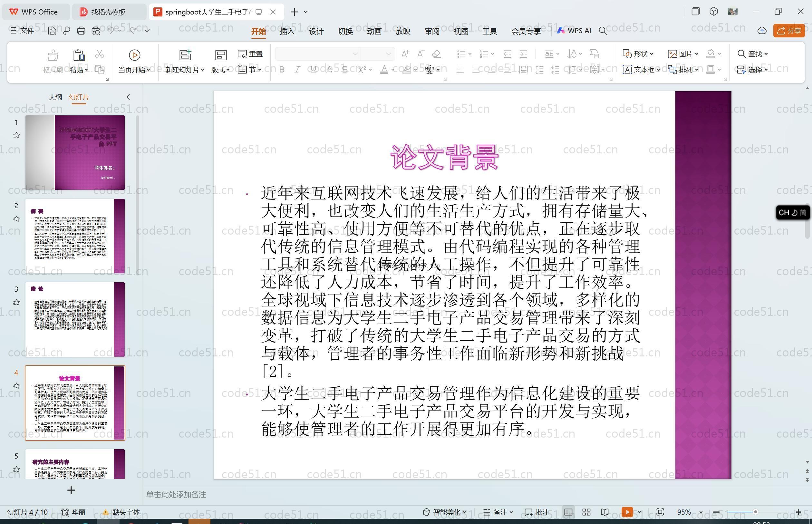This screenshot has height=524, width=812.
Task: Open the Shapes (形状) dropdown
Action: pos(638,54)
